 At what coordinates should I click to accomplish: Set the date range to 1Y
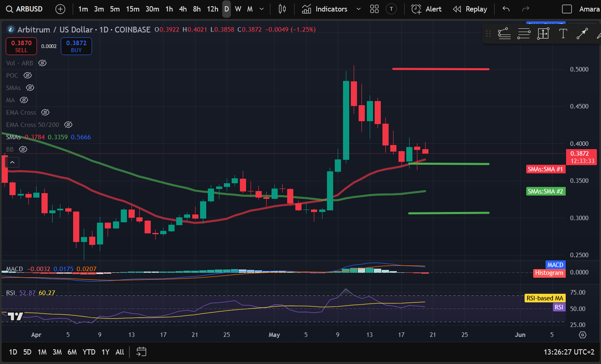point(106,352)
